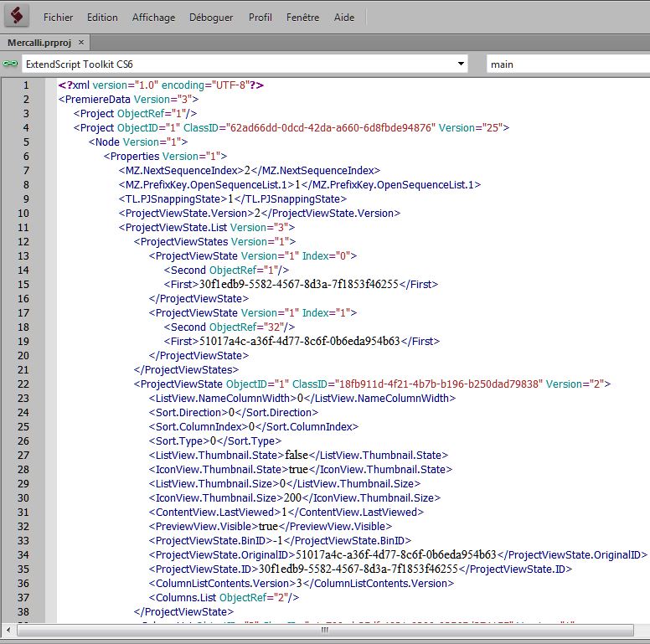Click the ListView.Thumbnail.State false line
This screenshot has height=644, width=650.
298,455
